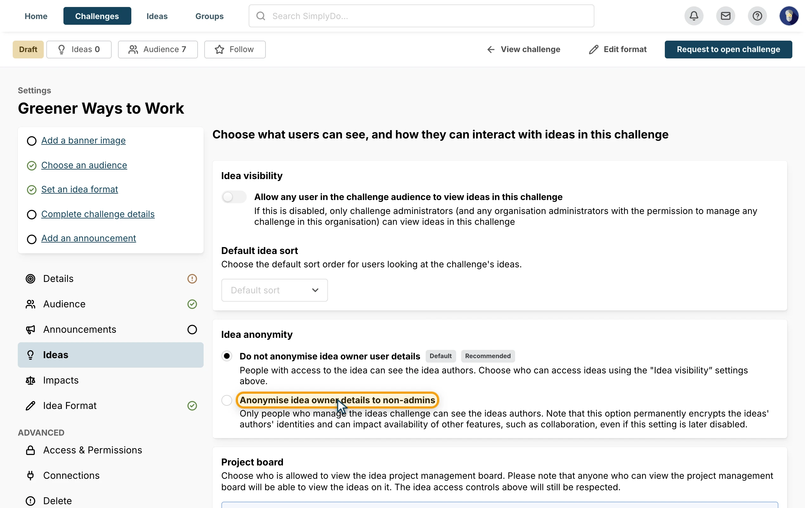Viewport: 812px width, 508px height.
Task: Click the Ideas 0 count button
Action: click(x=79, y=50)
